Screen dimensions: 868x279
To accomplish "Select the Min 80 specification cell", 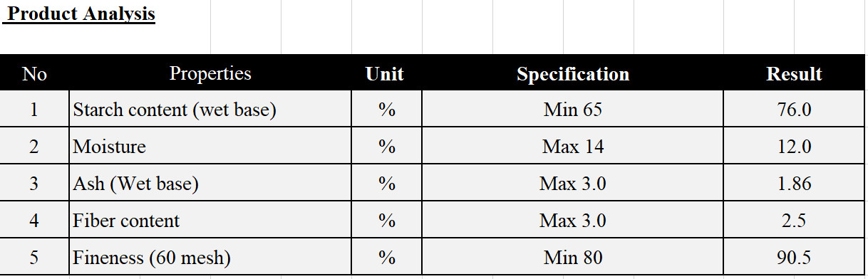I will click(573, 257).
